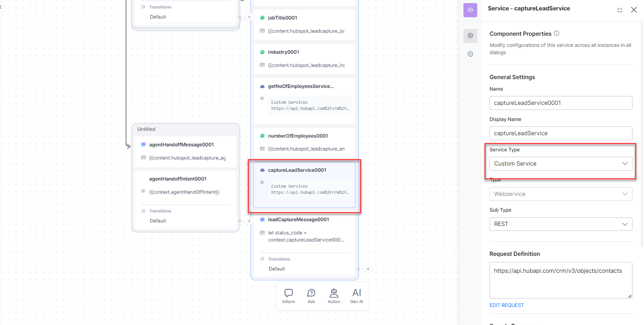The height and width of the screenshot is (325, 644).
Task: Close the captureLeadService panel
Action: pyautogui.click(x=634, y=10)
